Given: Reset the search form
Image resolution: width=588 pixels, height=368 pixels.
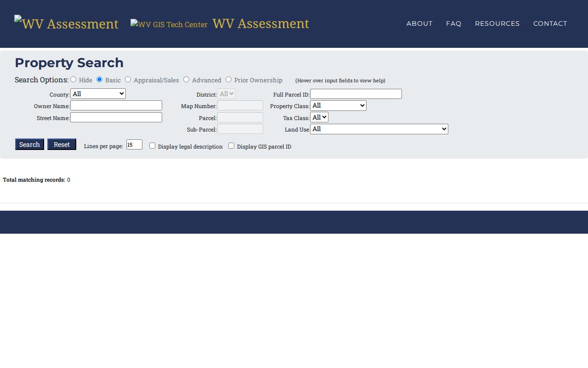Looking at the screenshot, I should point(62,144).
